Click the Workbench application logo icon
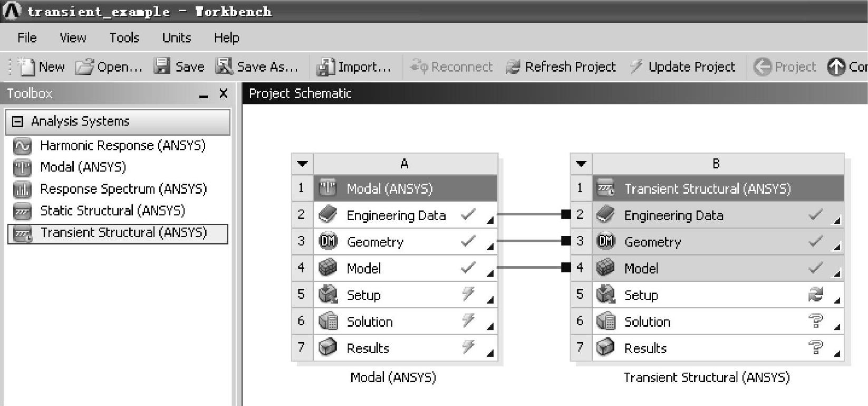The width and height of the screenshot is (868, 406). point(12,11)
